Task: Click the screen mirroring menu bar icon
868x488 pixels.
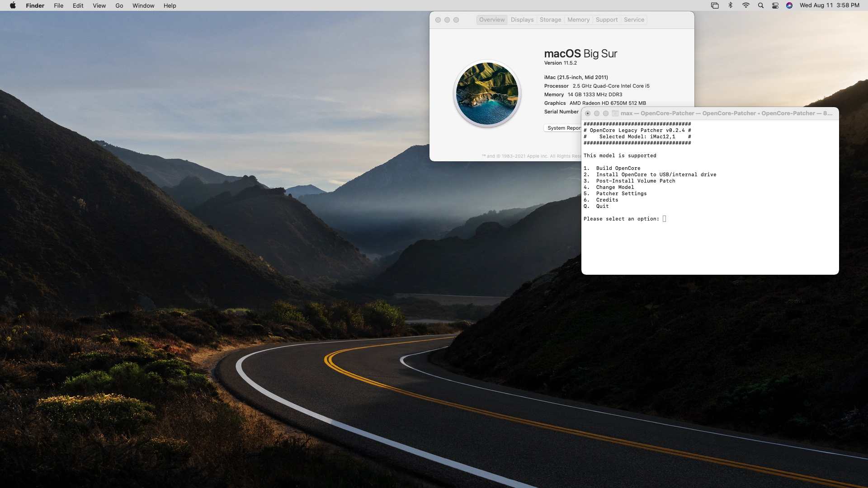Action: pyautogui.click(x=715, y=5)
